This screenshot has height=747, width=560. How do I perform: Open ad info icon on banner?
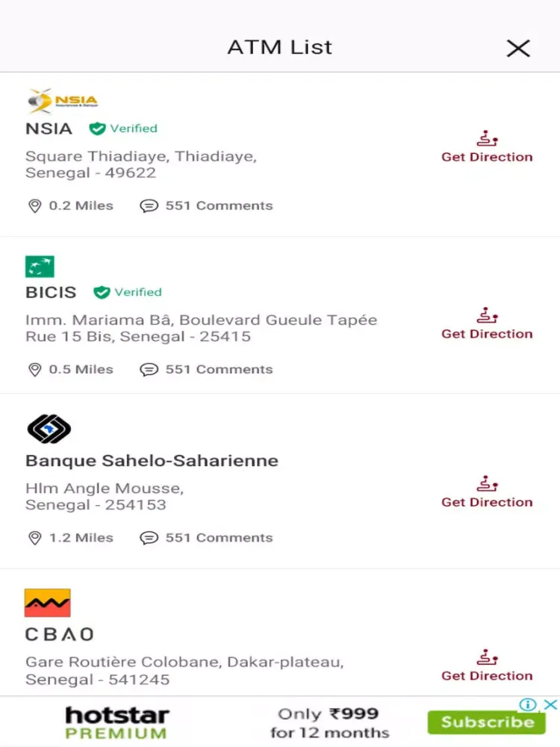[528, 704]
